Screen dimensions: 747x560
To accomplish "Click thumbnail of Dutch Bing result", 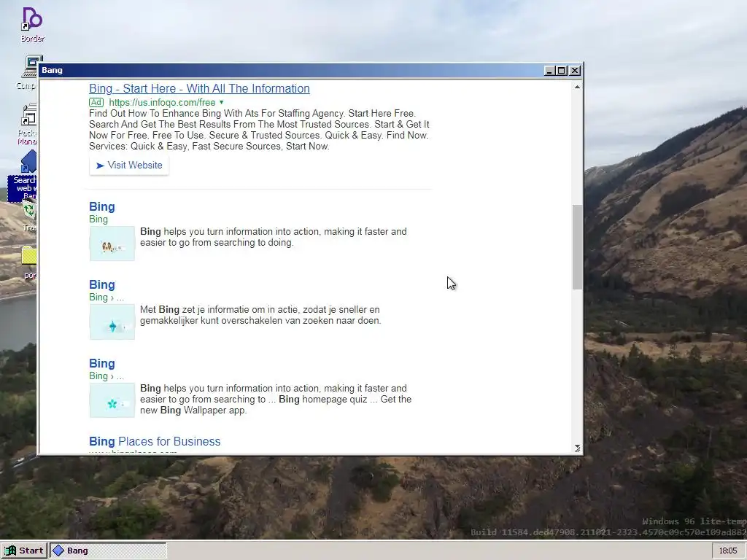I will click(112, 322).
